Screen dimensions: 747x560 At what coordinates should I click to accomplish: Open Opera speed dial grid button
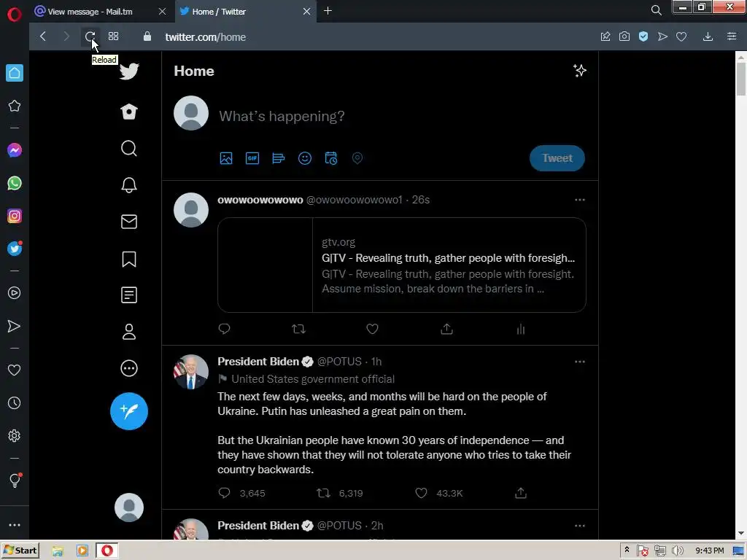click(113, 36)
